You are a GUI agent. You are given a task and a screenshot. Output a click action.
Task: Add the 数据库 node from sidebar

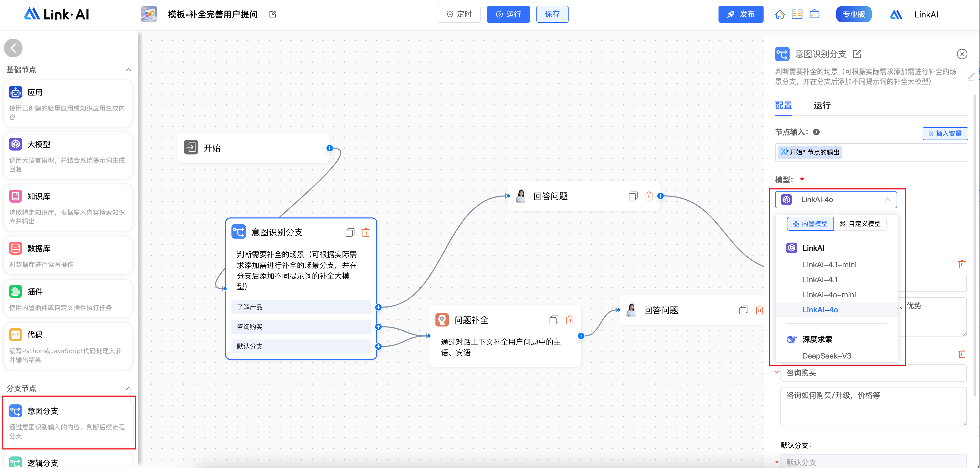tap(68, 255)
